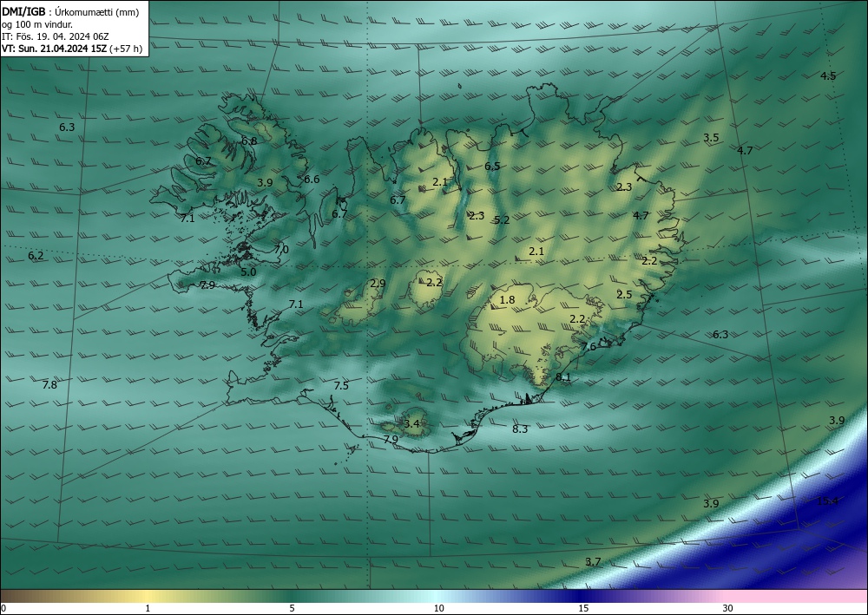Click the 3.5 value northeast of Iceland
The height and width of the screenshot is (615, 868).
coord(711,138)
